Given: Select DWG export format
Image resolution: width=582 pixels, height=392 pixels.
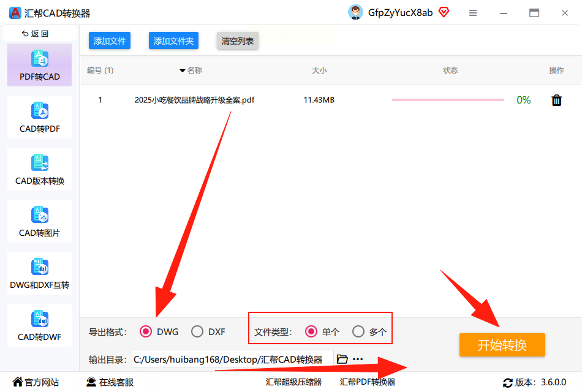Looking at the screenshot, I should (x=146, y=331).
